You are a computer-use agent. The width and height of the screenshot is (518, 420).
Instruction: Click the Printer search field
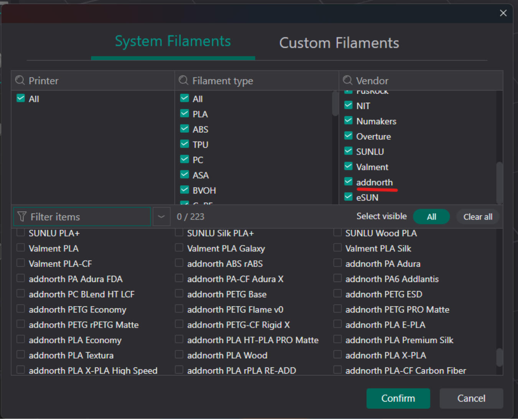pos(93,81)
